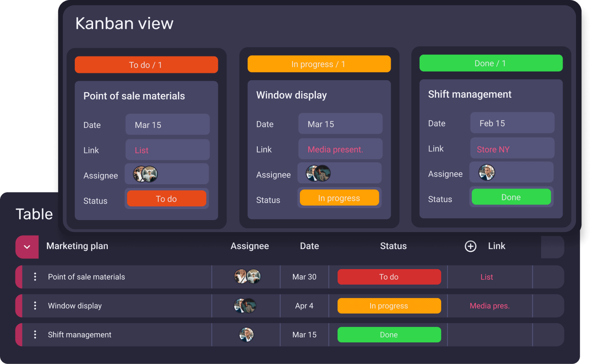Click assignee avatars in Point of sale materials card
592x364 pixels.
point(145,174)
